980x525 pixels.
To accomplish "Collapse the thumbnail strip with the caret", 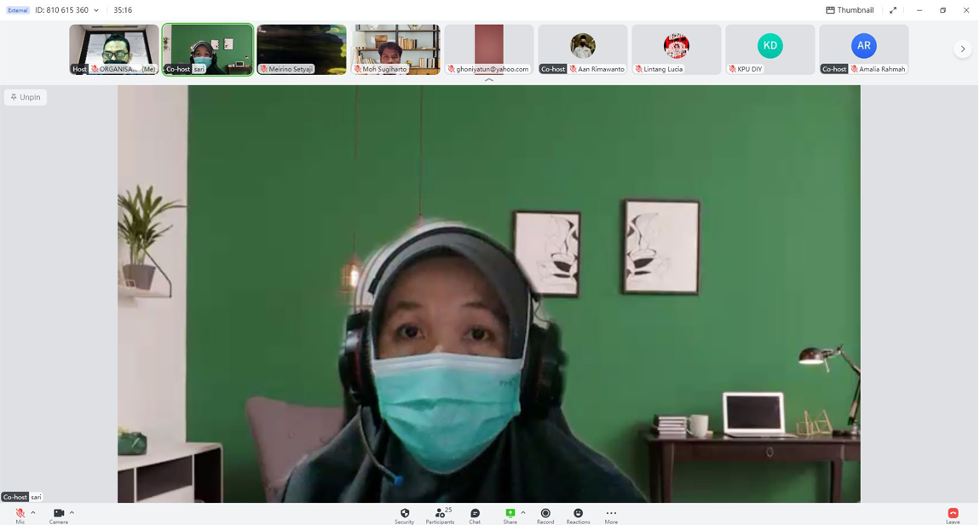I will pyautogui.click(x=489, y=80).
